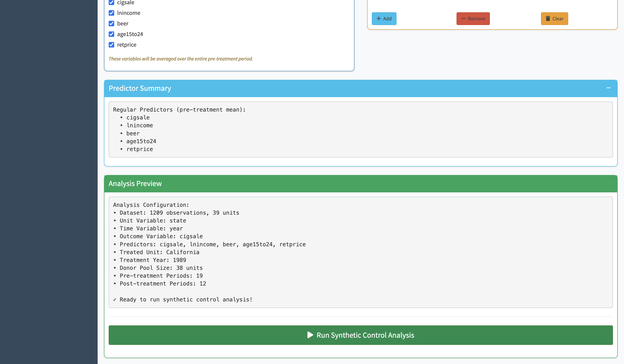Image resolution: width=624 pixels, height=364 pixels.
Task: Click the Analysis Preview header title
Action: [135, 184]
